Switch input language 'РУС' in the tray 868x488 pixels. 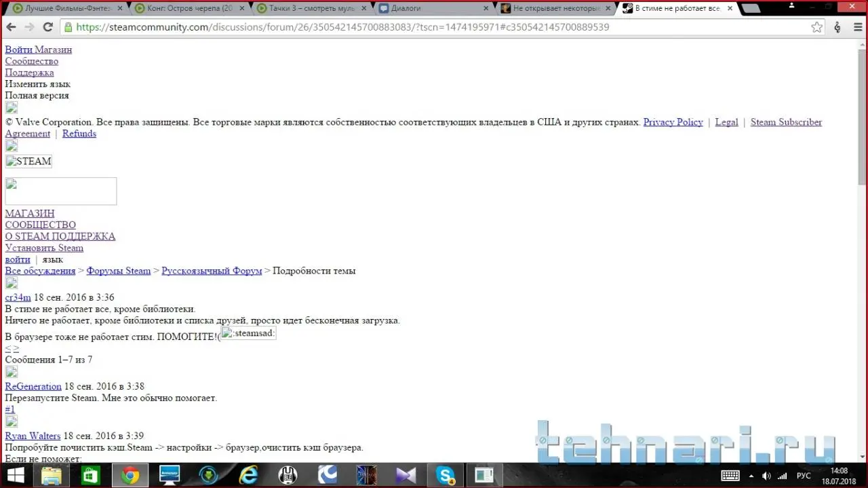coord(804,475)
